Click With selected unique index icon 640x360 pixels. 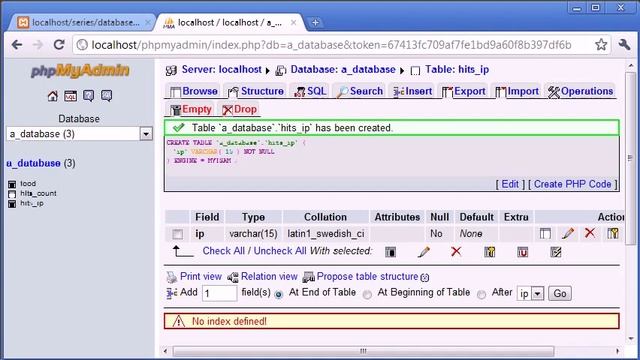[x=522, y=252]
